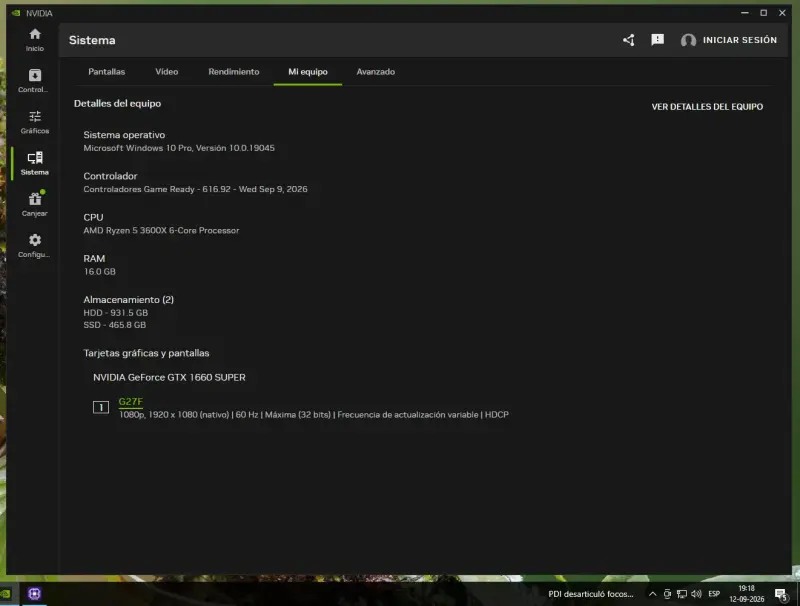Click the NVIDIA logo in title bar

tap(16, 13)
